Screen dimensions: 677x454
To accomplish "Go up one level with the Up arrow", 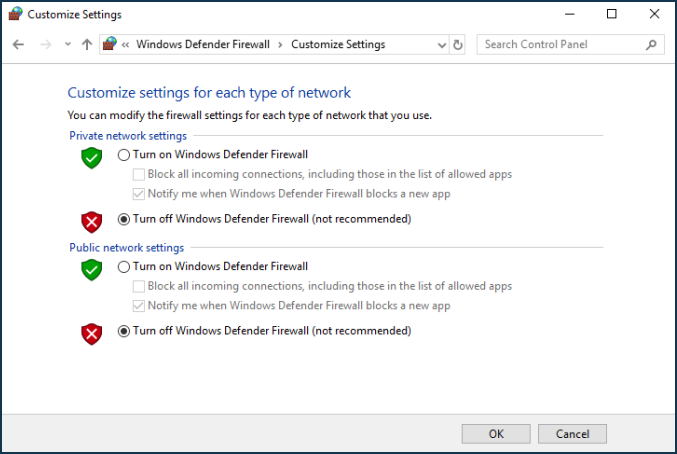I will click(x=87, y=44).
